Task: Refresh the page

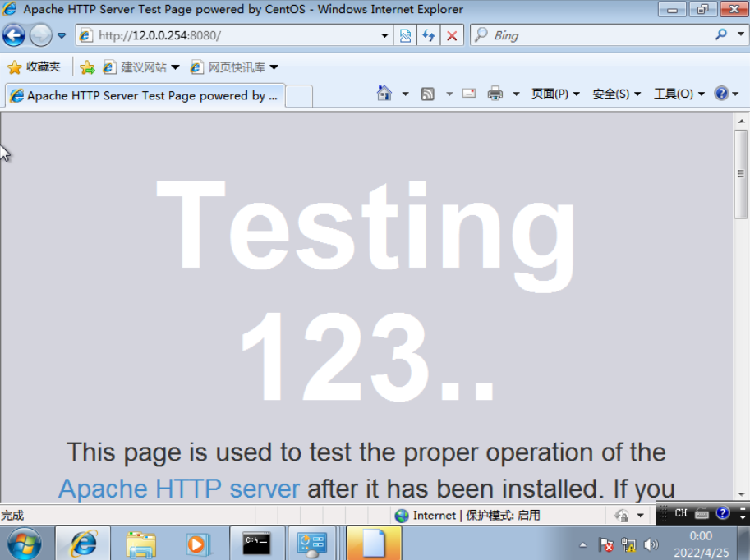Action: 429,35
